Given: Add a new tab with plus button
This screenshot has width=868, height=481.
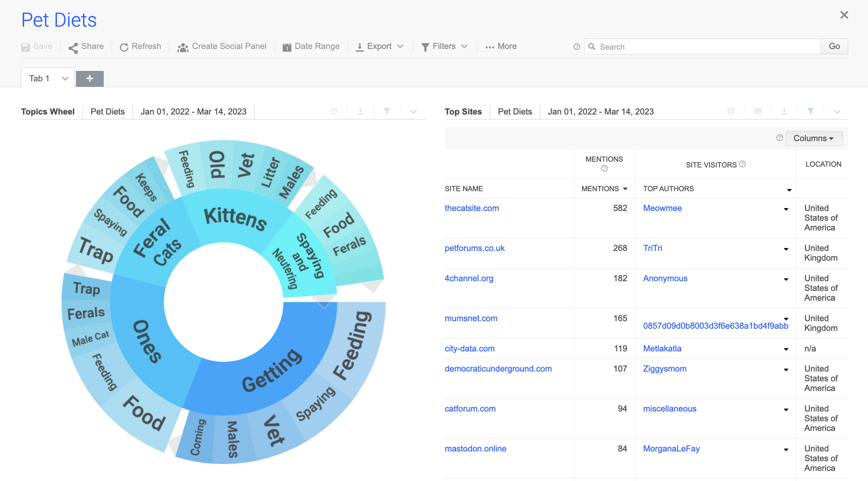Looking at the screenshot, I should [90, 78].
